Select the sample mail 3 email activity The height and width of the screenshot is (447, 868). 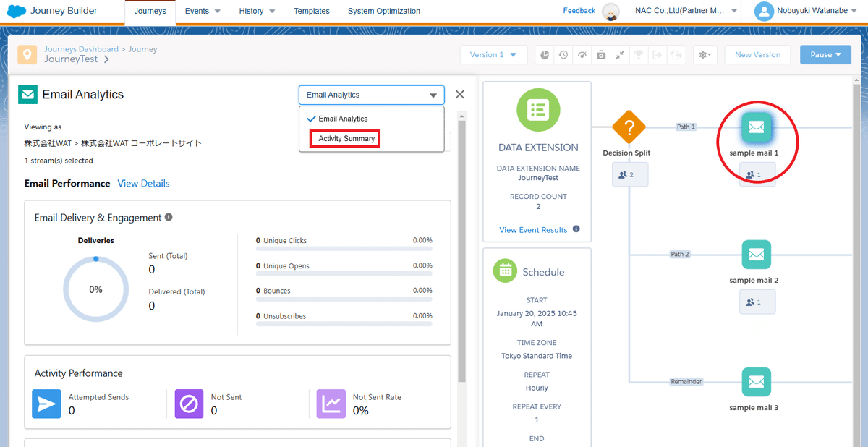click(756, 382)
